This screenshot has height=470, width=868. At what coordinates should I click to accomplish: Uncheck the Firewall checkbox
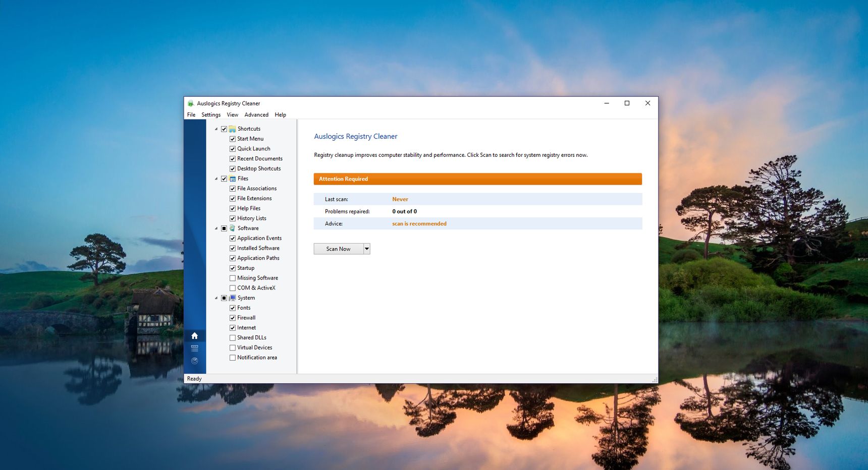(x=233, y=318)
